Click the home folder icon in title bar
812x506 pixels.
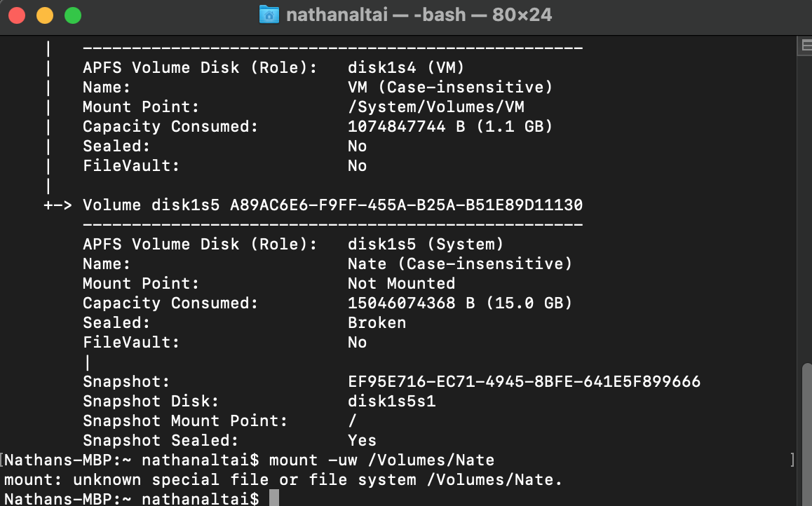[x=269, y=14]
